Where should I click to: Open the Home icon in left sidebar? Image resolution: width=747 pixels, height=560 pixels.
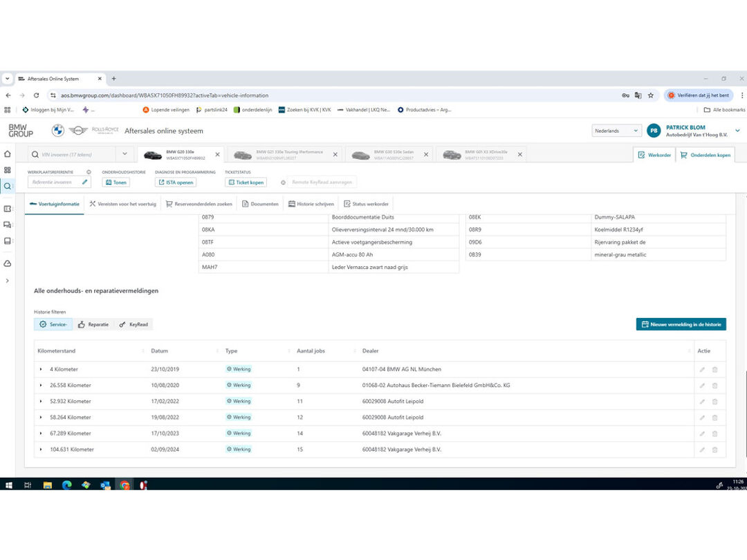click(8, 154)
